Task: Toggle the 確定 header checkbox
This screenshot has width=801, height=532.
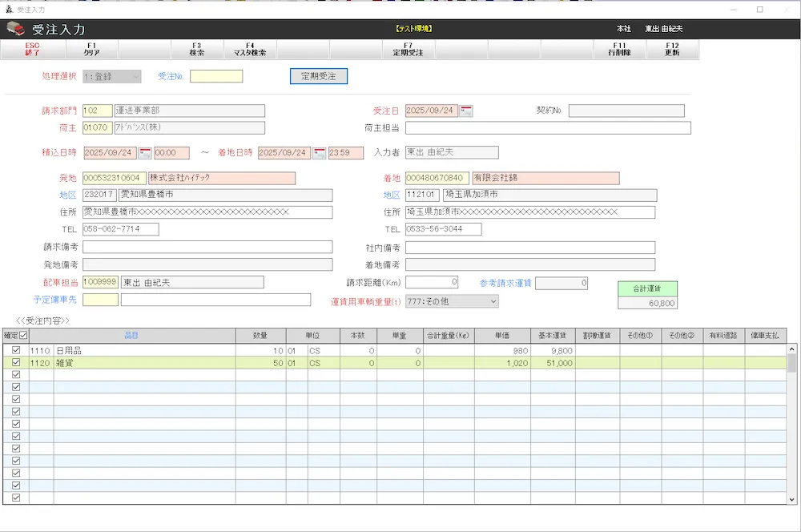Action: (x=23, y=336)
